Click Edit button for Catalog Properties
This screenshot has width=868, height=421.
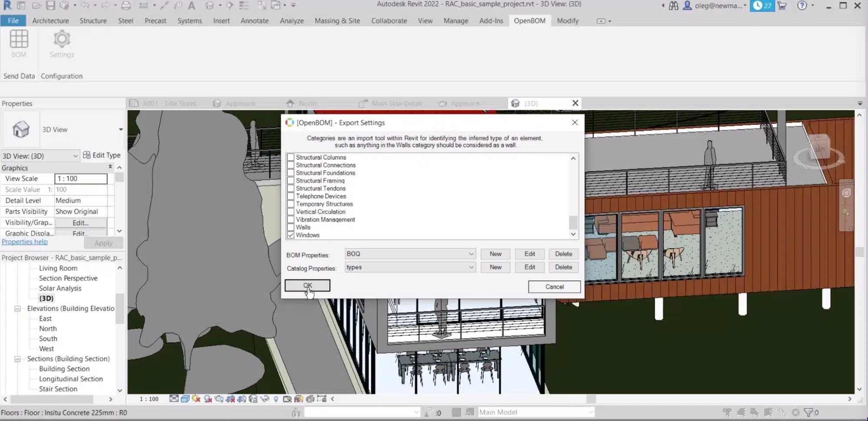click(530, 267)
